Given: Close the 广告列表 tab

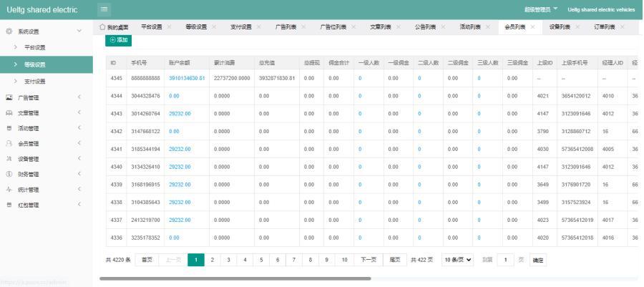Looking at the screenshot, I should click(303, 27).
